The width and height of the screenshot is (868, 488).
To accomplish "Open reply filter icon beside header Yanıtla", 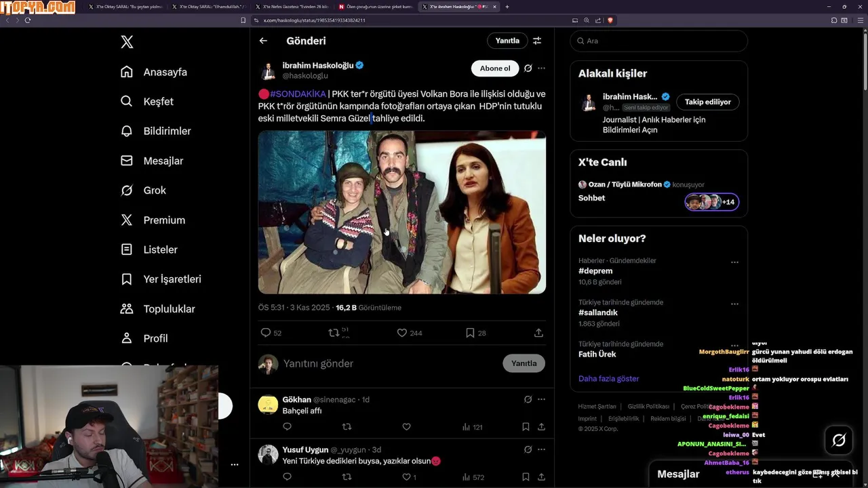I will tap(537, 41).
